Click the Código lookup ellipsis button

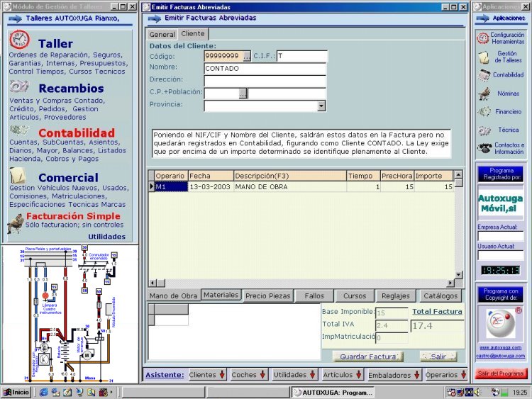coord(247,56)
